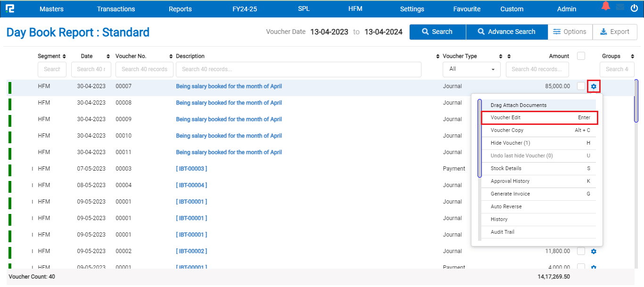Toggle the select-all checkbox in header
The width and height of the screenshot is (644, 287).
581,56
